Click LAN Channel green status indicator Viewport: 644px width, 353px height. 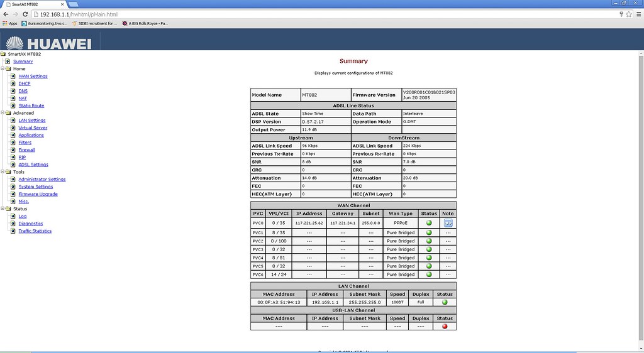(x=445, y=302)
